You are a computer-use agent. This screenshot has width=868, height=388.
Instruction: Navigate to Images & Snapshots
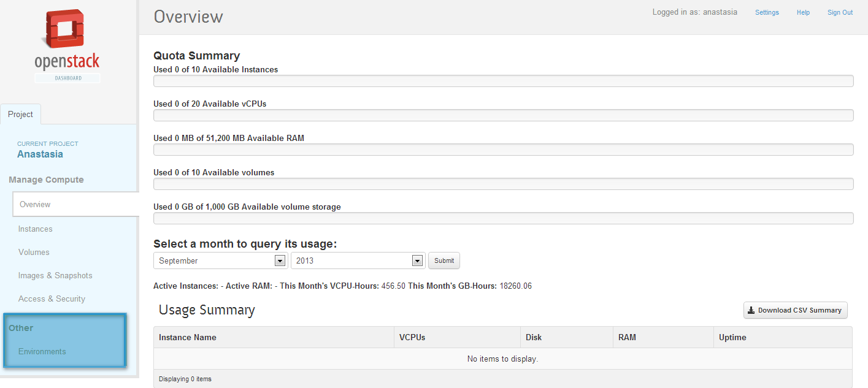[x=55, y=275]
